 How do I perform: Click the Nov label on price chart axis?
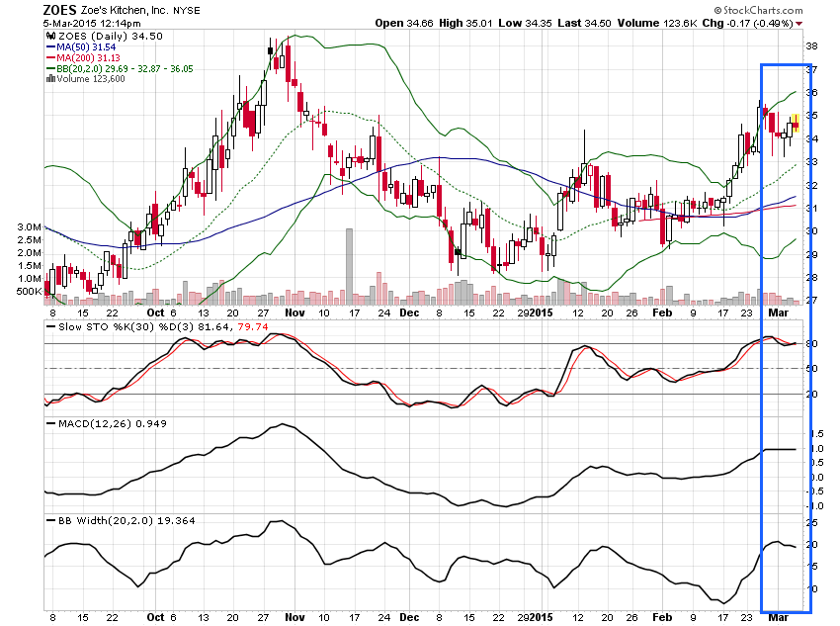pyautogui.click(x=294, y=313)
